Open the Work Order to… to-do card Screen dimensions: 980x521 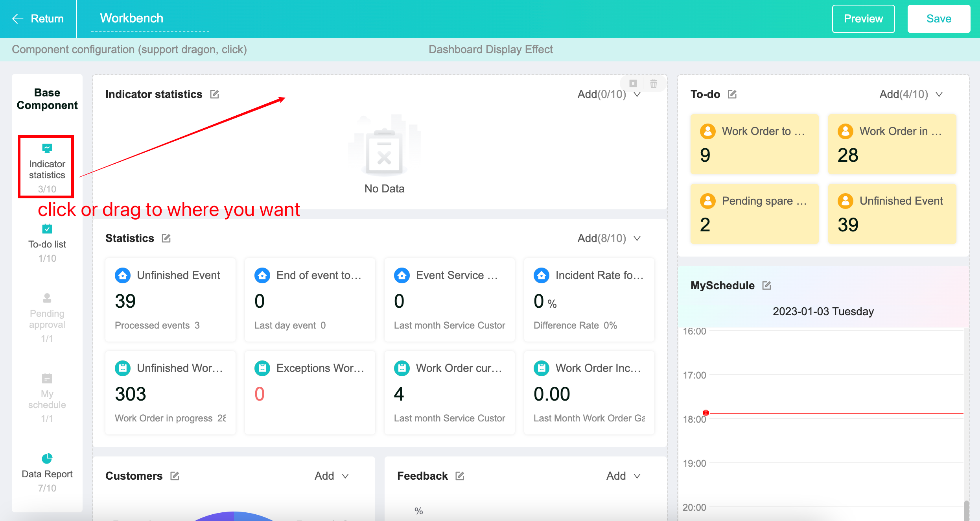coord(754,144)
